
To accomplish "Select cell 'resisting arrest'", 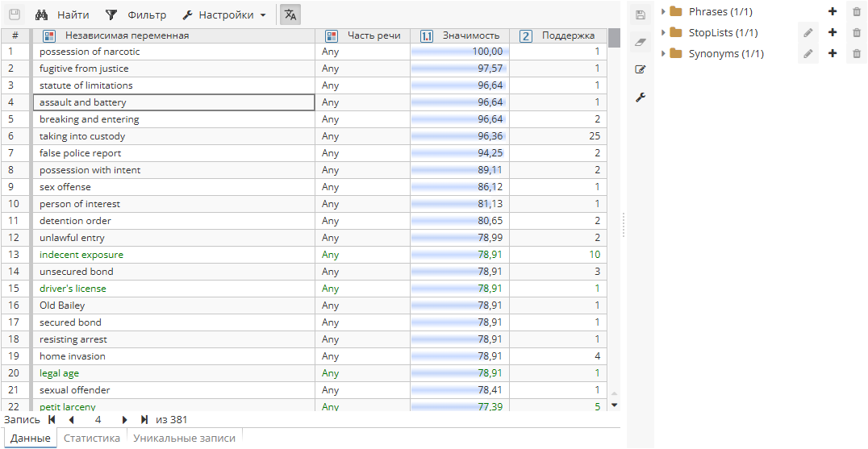I will [174, 339].
